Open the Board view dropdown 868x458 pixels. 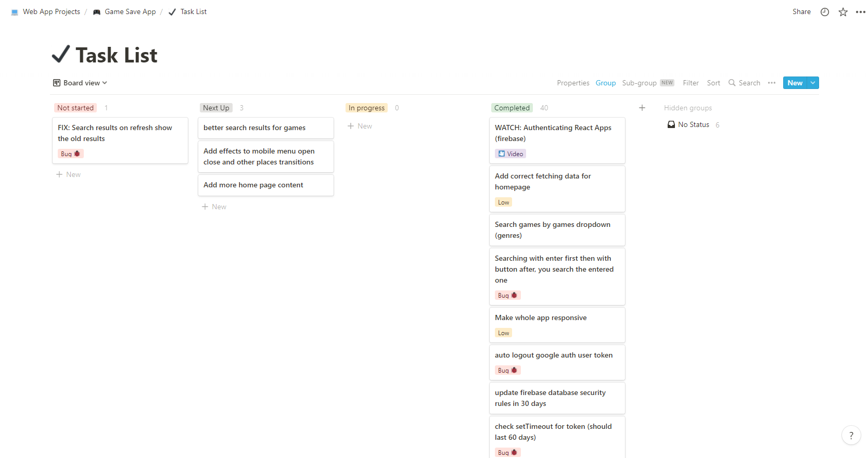click(80, 83)
